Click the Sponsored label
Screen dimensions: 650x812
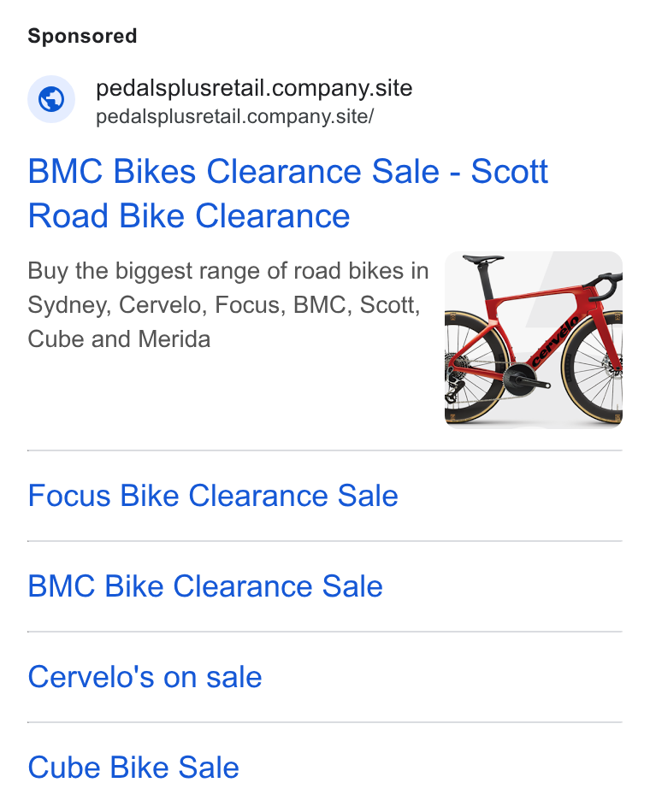tap(82, 36)
